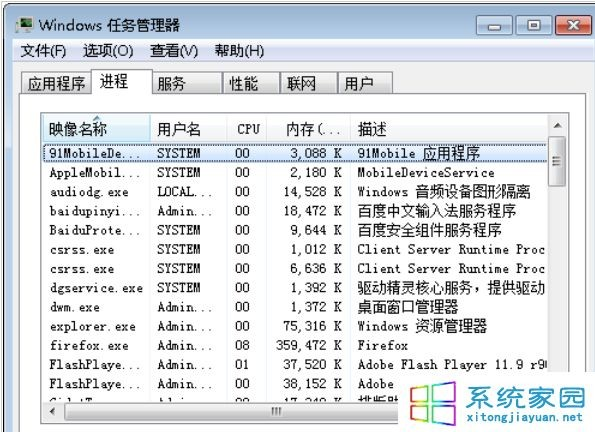Select the dgservice.exe process

click(x=295, y=288)
